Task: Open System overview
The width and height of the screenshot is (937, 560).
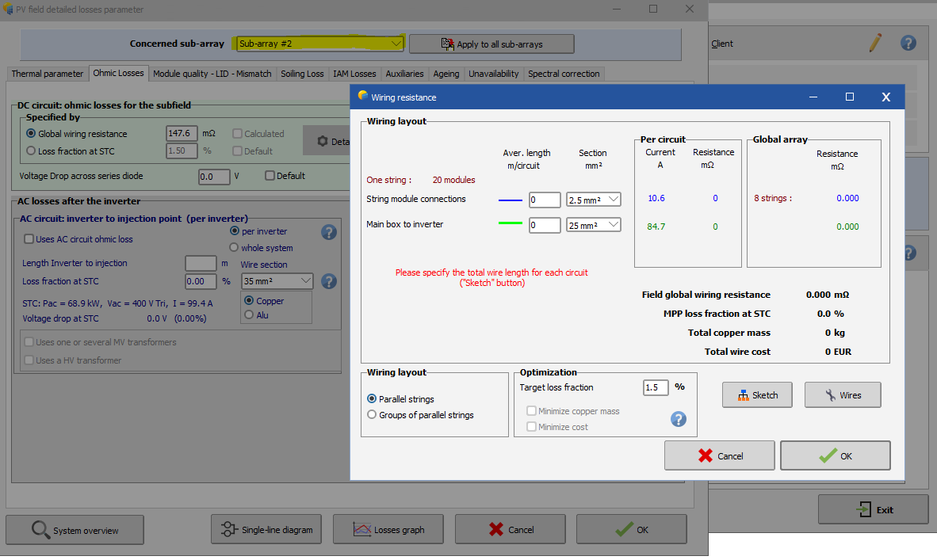Action: pos(75,530)
